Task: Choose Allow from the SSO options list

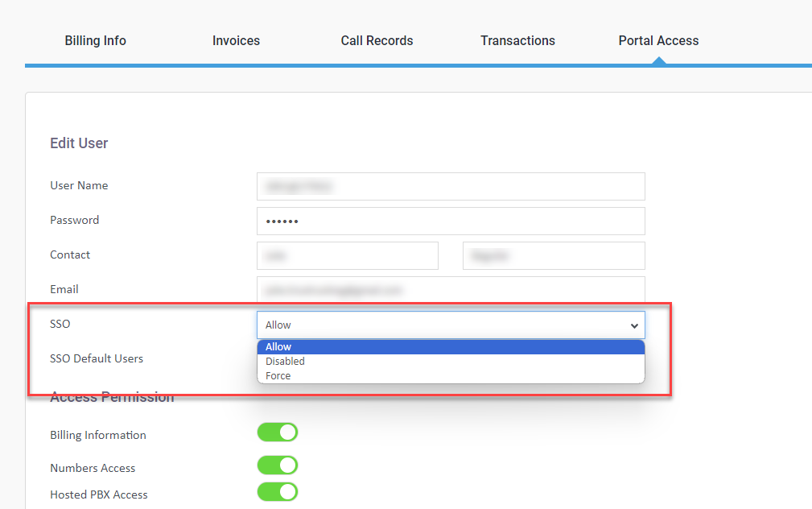Action: (x=278, y=347)
